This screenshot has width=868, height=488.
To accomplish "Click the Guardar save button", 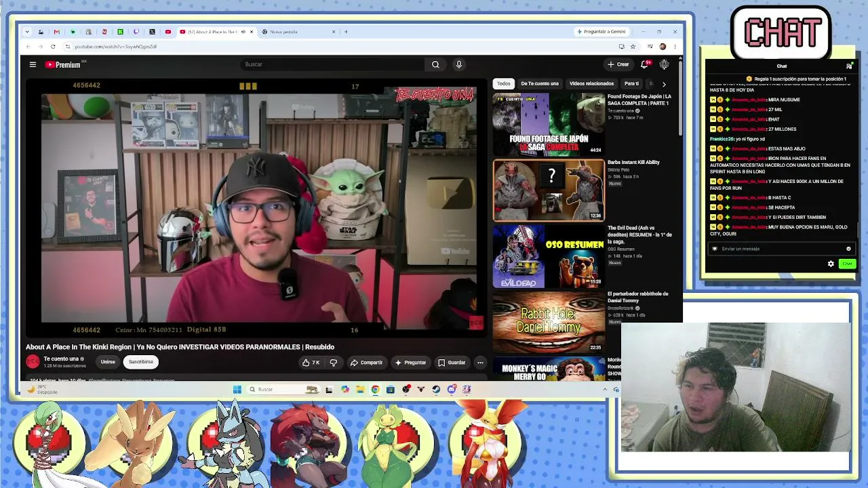I will click(x=452, y=363).
